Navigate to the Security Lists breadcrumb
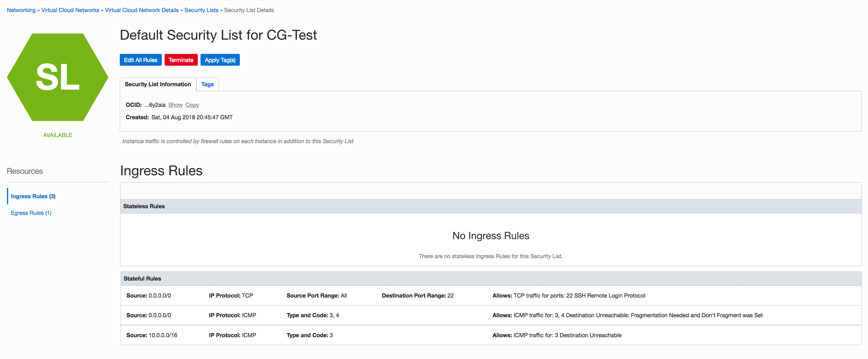Viewport: 868px width, 359px height. point(201,10)
